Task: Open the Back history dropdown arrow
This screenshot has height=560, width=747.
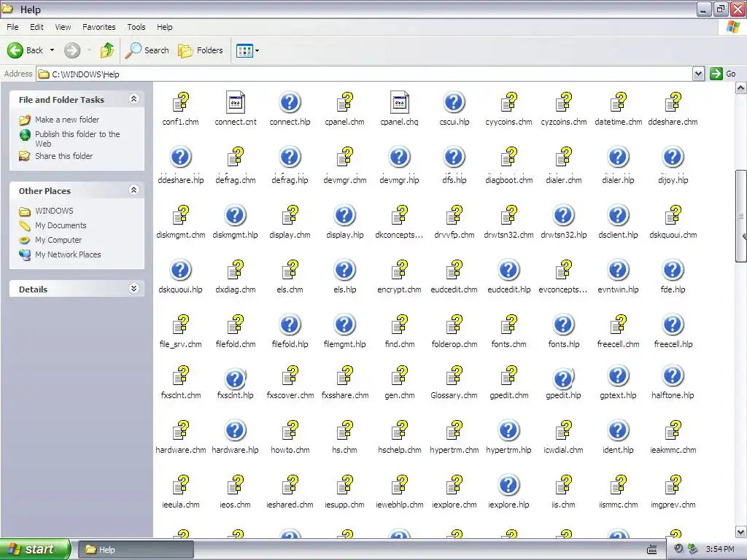Action: pos(52,50)
